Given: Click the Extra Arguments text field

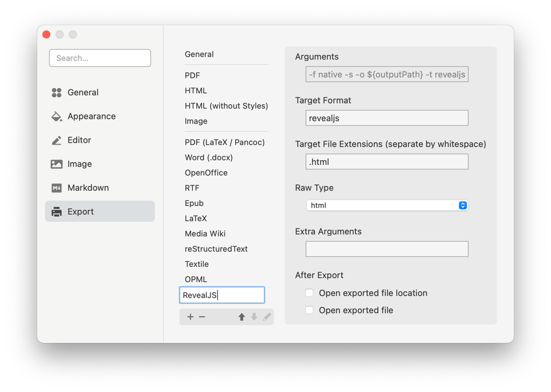Looking at the screenshot, I should (x=387, y=249).
